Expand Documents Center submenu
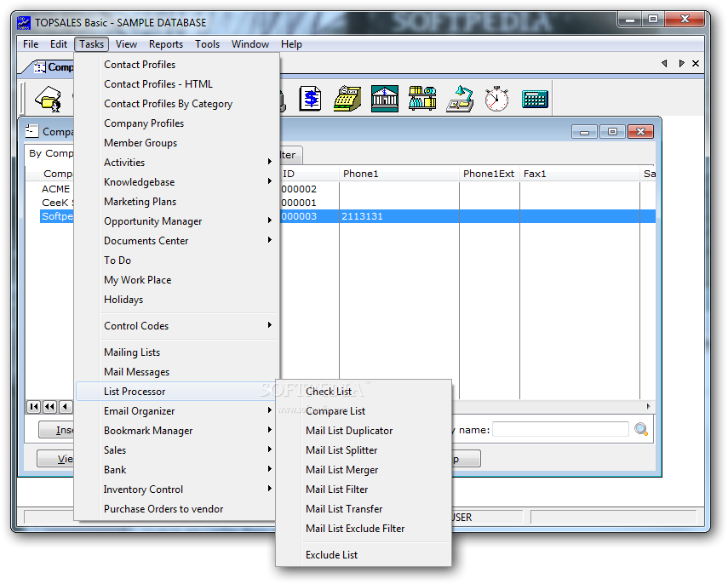This screenshot has height=584, width=728. pyautogui.click(x=177, y=240)
